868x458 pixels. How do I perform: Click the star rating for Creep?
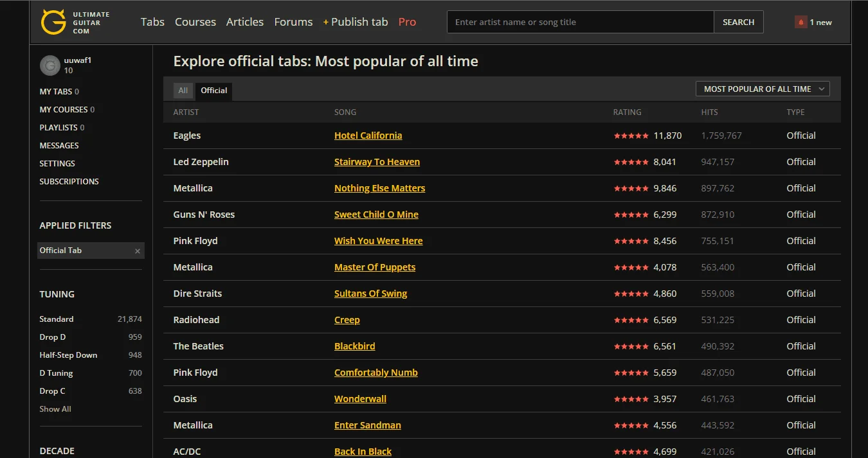tap(631, 320)
